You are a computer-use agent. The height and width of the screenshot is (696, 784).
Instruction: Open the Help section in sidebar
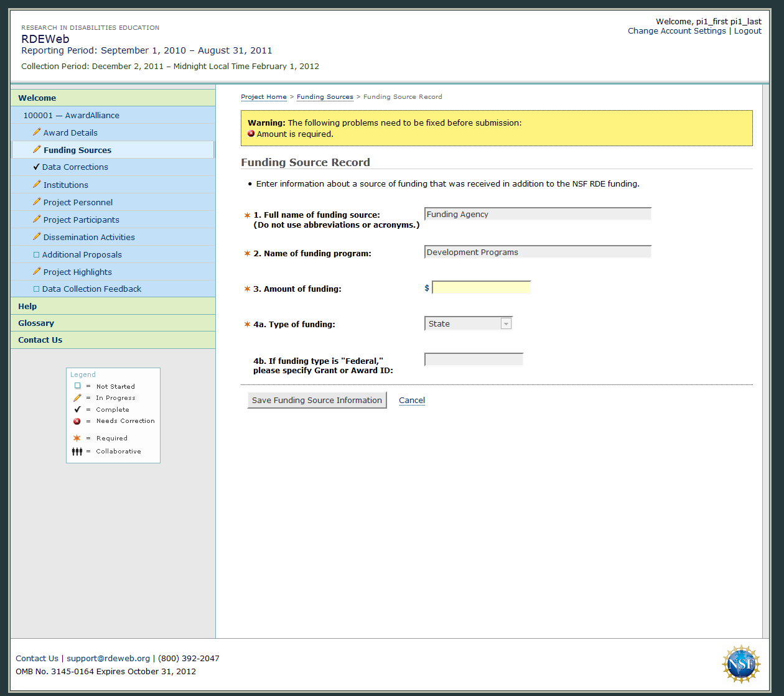click(x=27, y=306)
